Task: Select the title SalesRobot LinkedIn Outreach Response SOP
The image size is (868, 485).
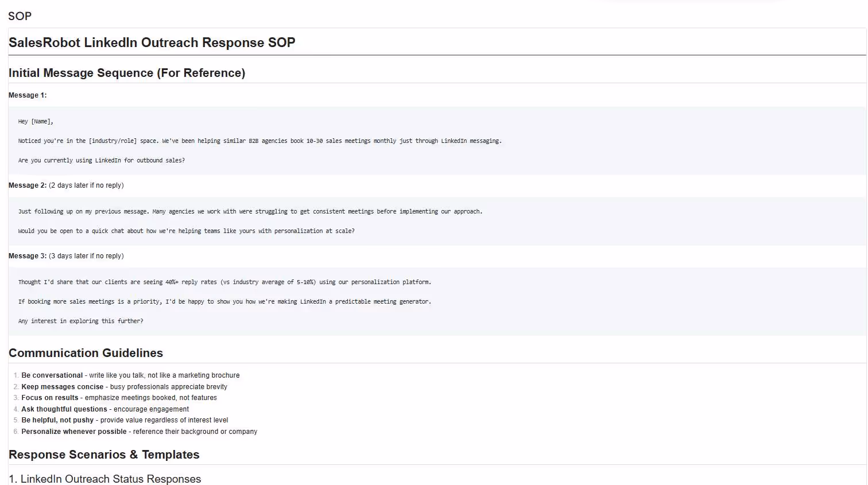Action: pos(152,42)
